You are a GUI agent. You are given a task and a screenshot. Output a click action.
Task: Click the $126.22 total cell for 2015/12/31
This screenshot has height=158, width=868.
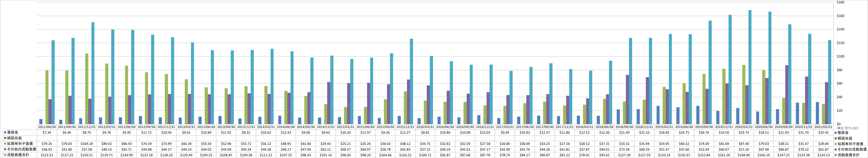pos(405,155)
